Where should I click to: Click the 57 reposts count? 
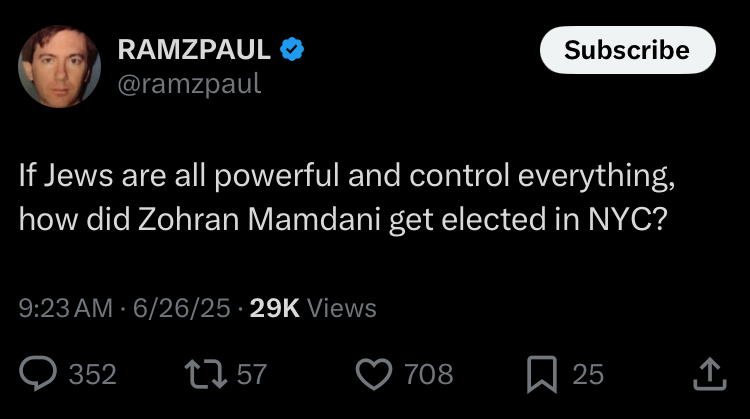pyautogui.click(x=252, y=374)
